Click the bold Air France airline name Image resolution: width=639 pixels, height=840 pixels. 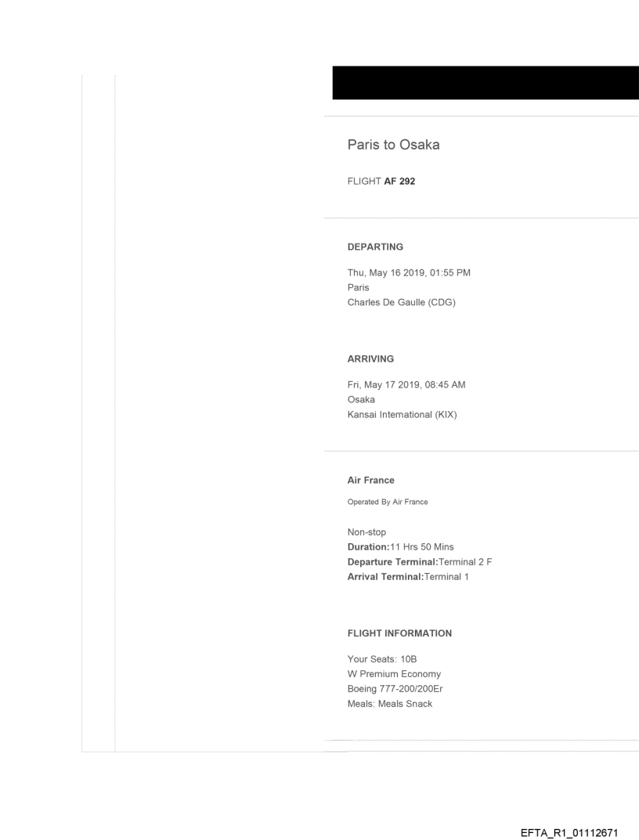[x=370, y=481]
